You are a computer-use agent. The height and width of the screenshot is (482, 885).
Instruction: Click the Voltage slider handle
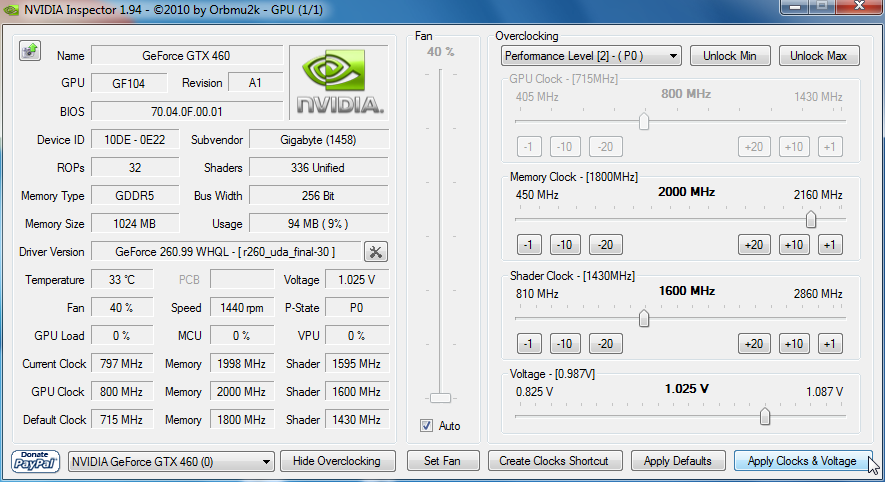click(x=765, y=416)
